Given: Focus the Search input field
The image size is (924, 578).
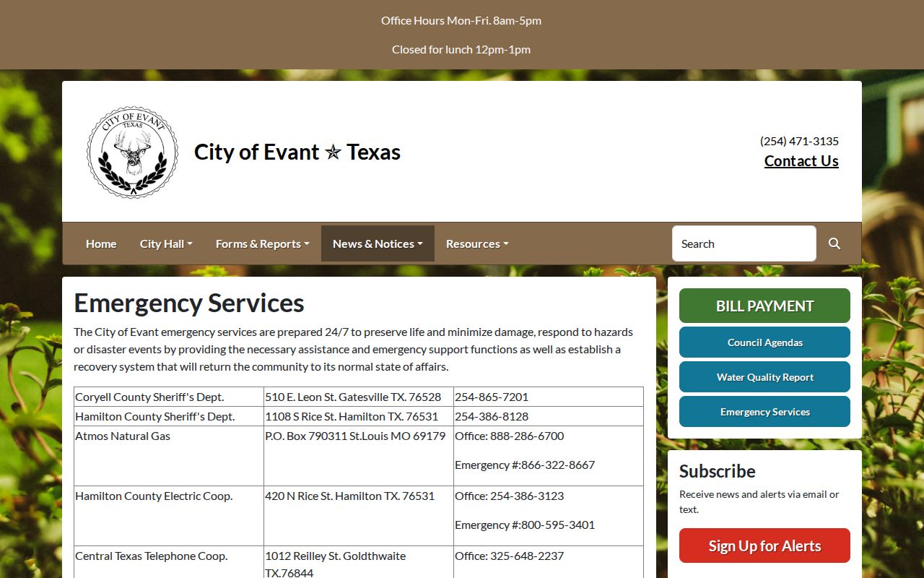Looking at the screenshot, I should pos(744,243).
